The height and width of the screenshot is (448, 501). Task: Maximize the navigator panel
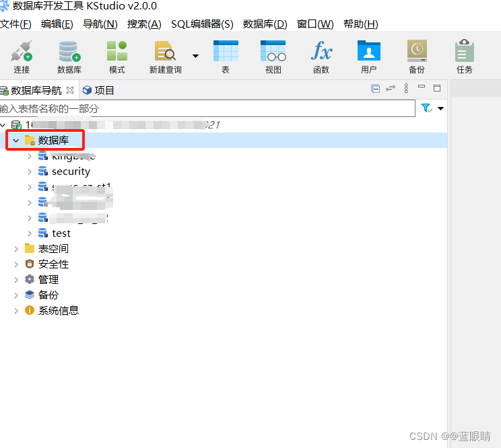coord(437,88)
